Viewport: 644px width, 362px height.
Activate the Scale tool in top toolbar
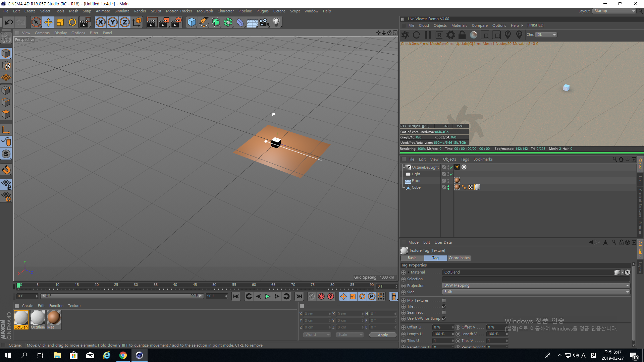(60, 22)
